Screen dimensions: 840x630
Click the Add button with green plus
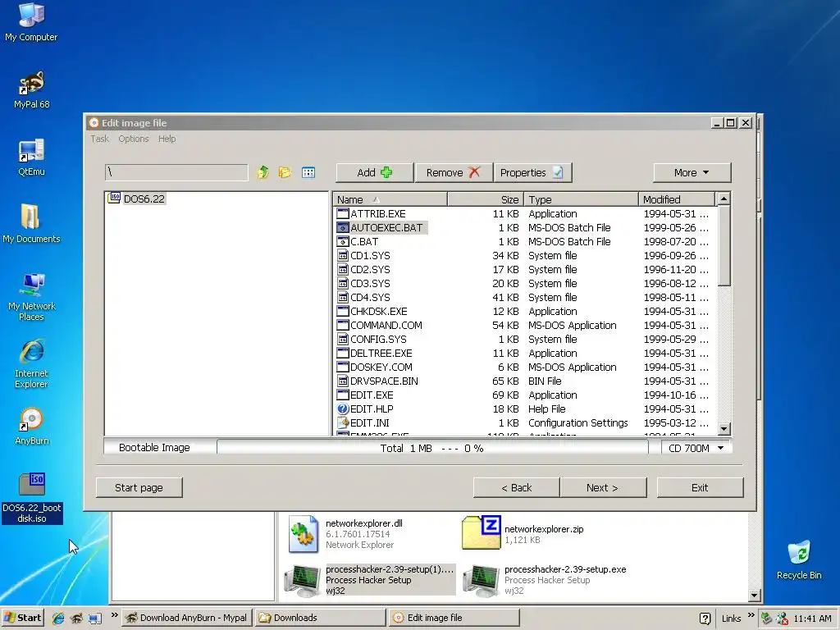tap(374, 172)
